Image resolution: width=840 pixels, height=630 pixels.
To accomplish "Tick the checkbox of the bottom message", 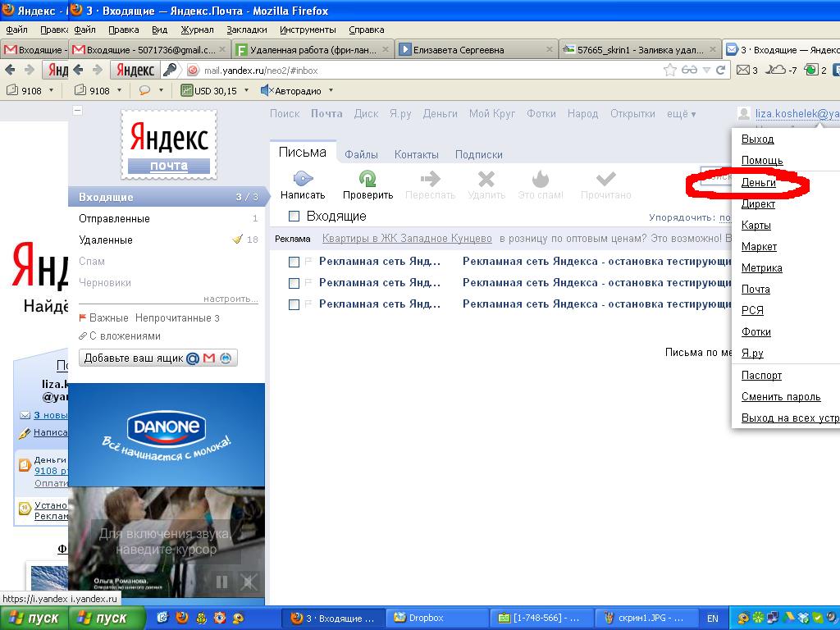I will pos(294,304).
